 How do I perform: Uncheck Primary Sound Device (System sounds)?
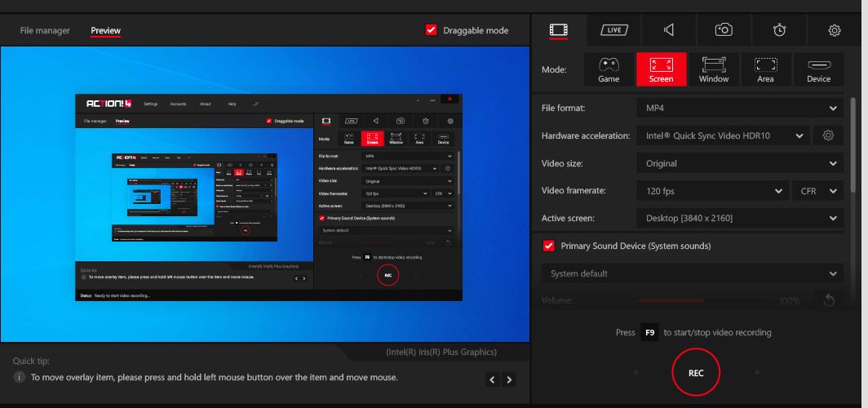(x=548, y=246)
